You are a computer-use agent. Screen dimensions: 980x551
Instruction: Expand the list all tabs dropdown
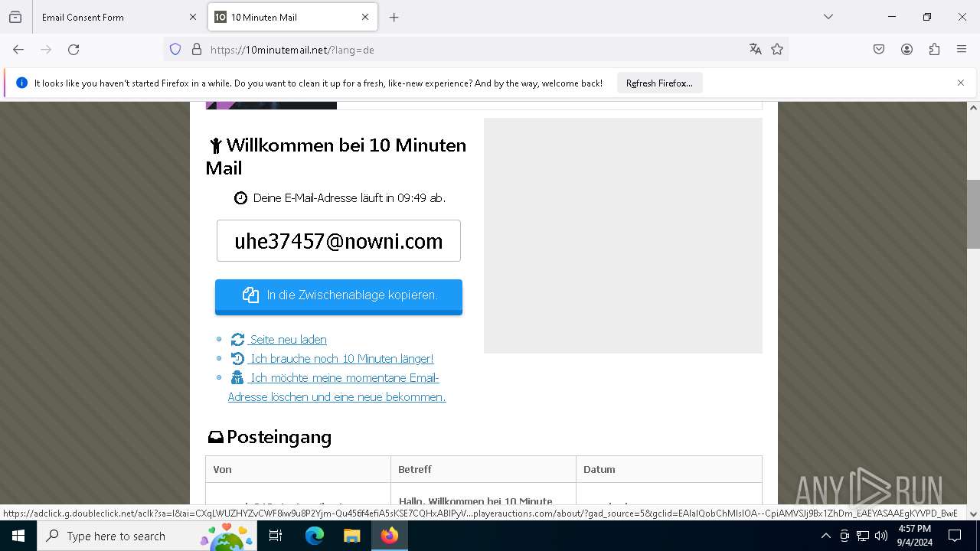pos(828,17)
